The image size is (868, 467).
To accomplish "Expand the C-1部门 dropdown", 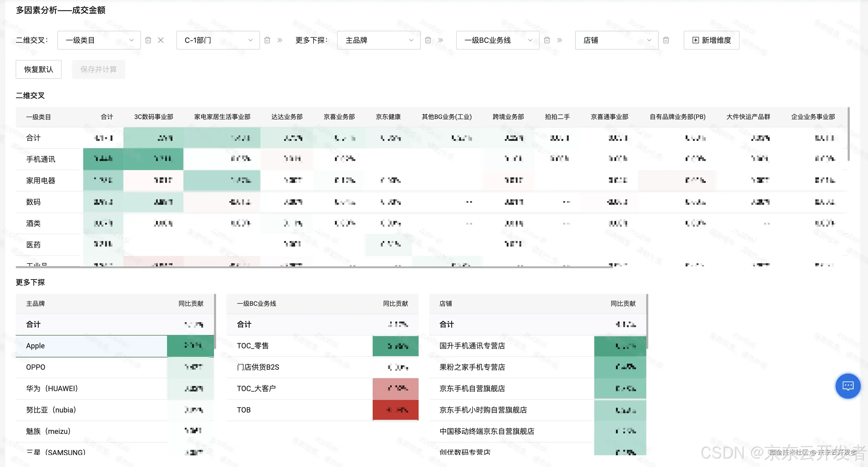I will pyautogui.click(x=218, y=40).
